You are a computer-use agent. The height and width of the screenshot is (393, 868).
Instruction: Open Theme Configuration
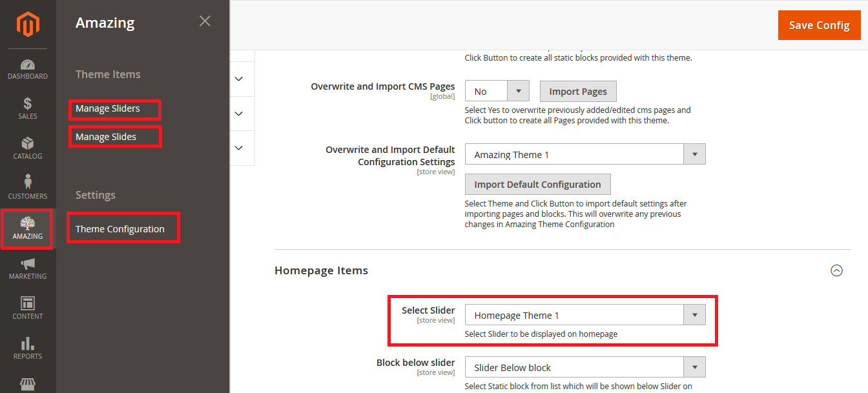point(120,229)
